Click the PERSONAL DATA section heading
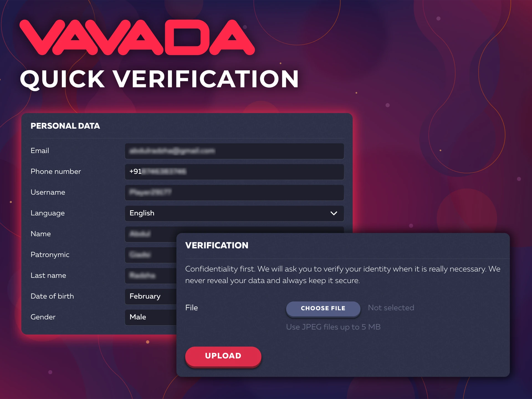This screenshot has width=532, height=399. point(65,126)
